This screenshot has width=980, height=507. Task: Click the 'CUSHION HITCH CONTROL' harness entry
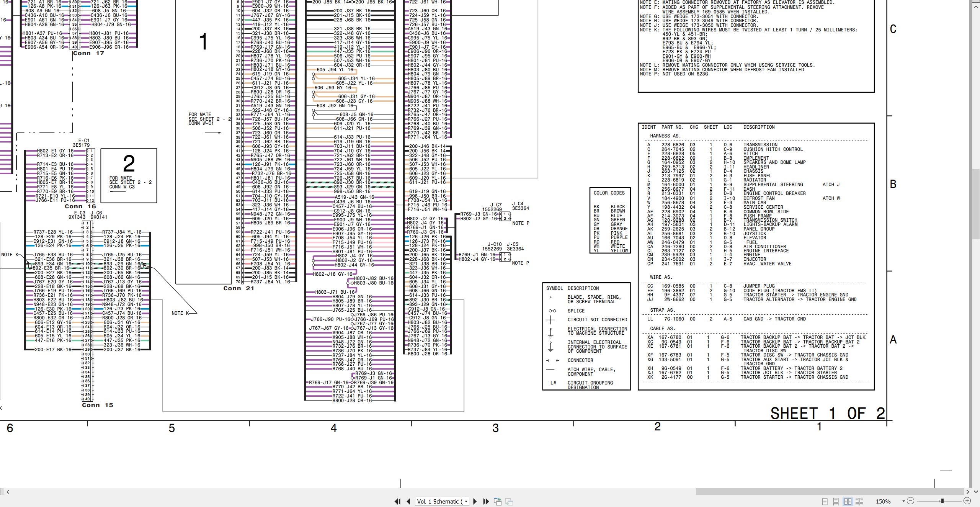pyautogui.click(x=773, y=149)
